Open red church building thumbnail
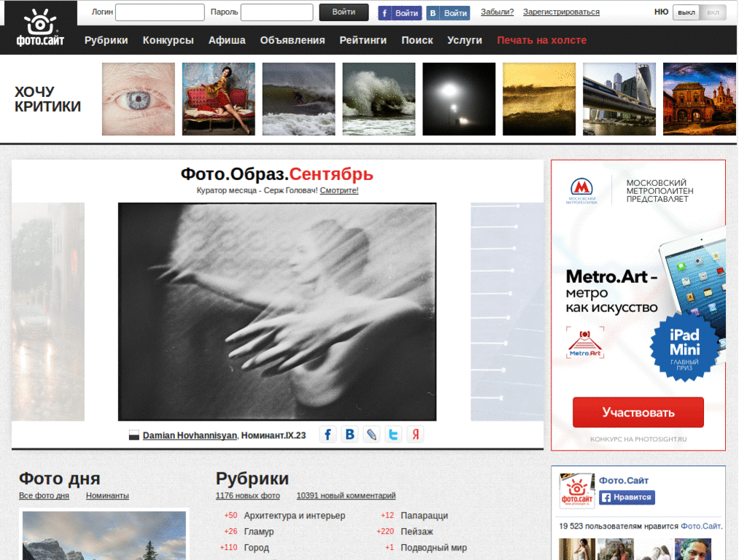This screenshot has width=747, height=560. point(700,99)
